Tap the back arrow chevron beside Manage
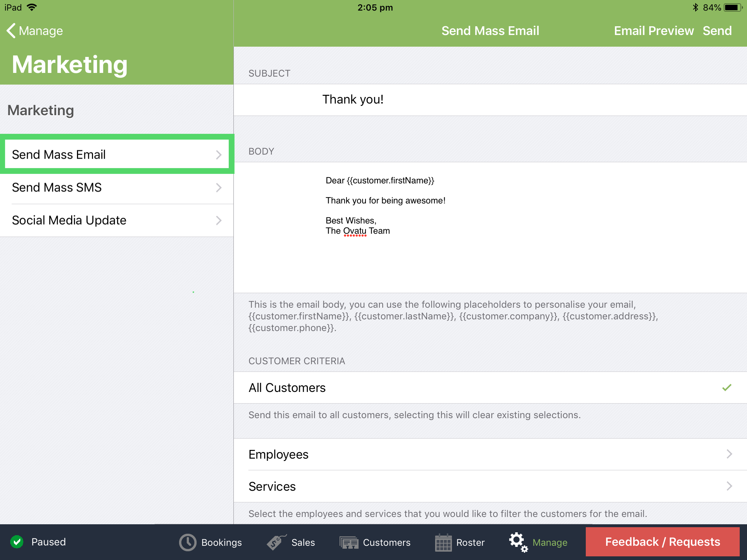The image size is (747, 560). (11, 31)
